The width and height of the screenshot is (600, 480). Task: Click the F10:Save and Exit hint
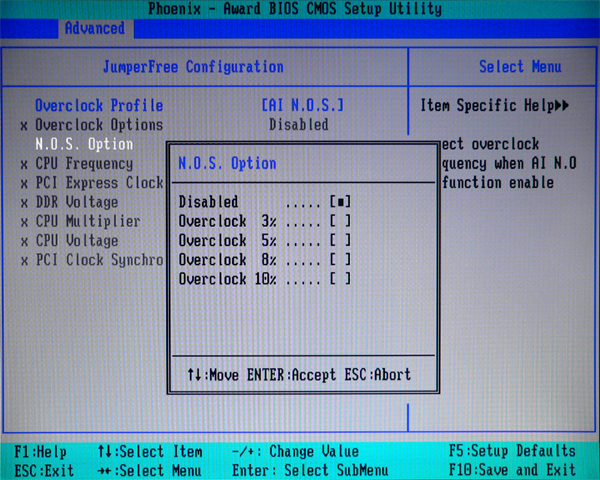512,470
